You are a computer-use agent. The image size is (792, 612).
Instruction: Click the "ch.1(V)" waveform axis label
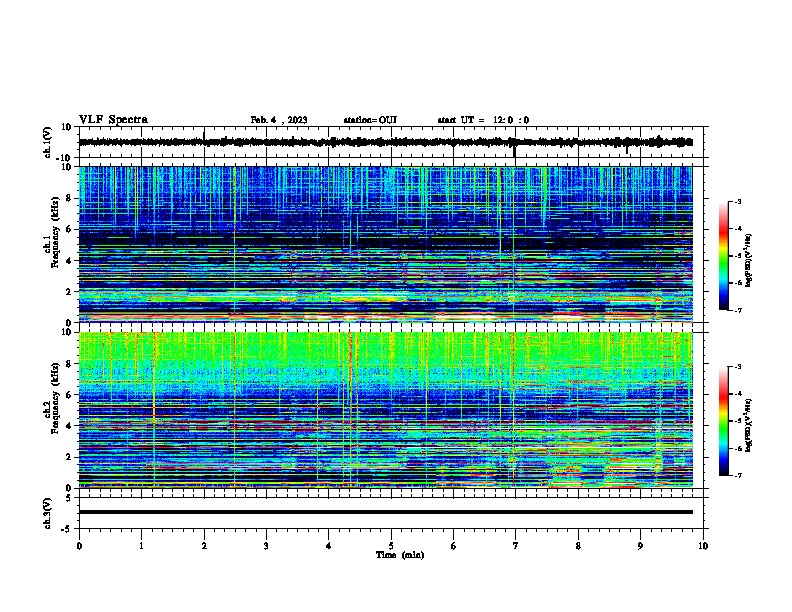[48, 142]
